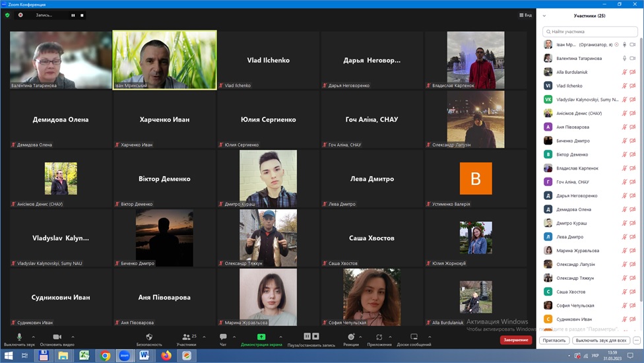This screenshot has width=644, height=363.
Task: Click green encryption shield at top left
Action: (7, 15)
